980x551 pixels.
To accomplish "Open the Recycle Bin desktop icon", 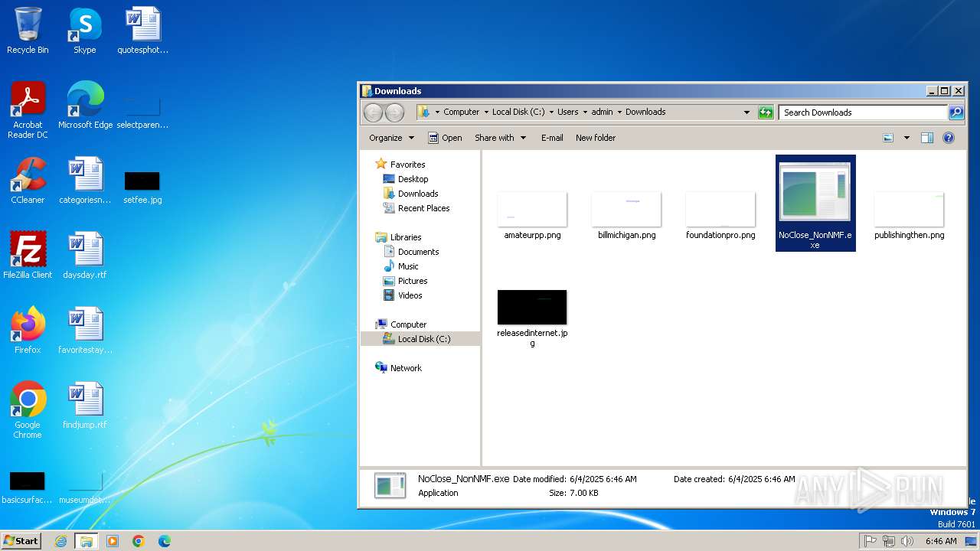I will (x=28, y=31).
